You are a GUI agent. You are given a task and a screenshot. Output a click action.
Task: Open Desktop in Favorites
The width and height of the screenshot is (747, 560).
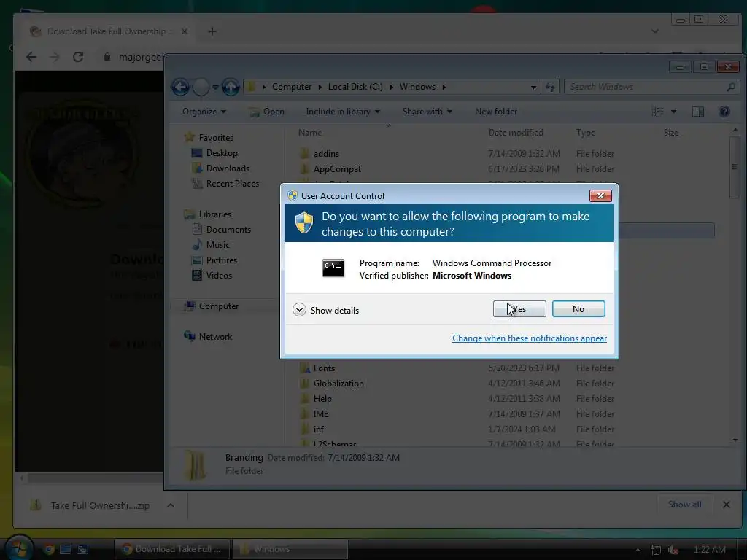(222, 153)
